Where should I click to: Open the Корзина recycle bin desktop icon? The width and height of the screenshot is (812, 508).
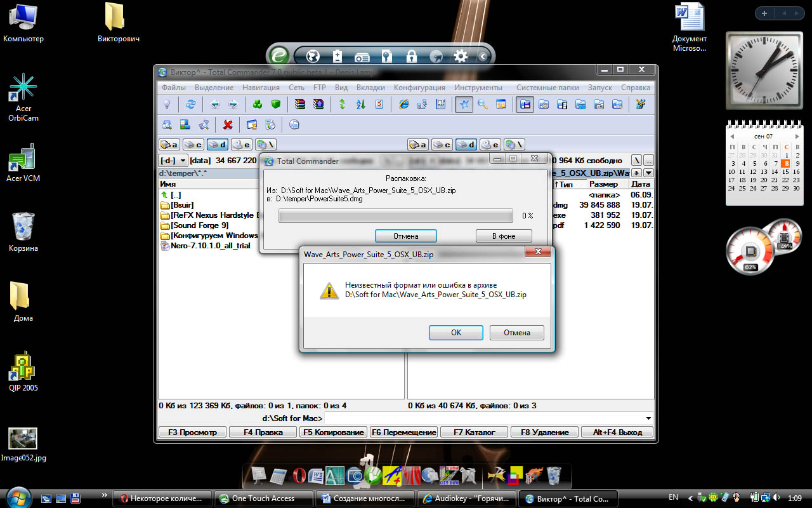click(23, 232)
